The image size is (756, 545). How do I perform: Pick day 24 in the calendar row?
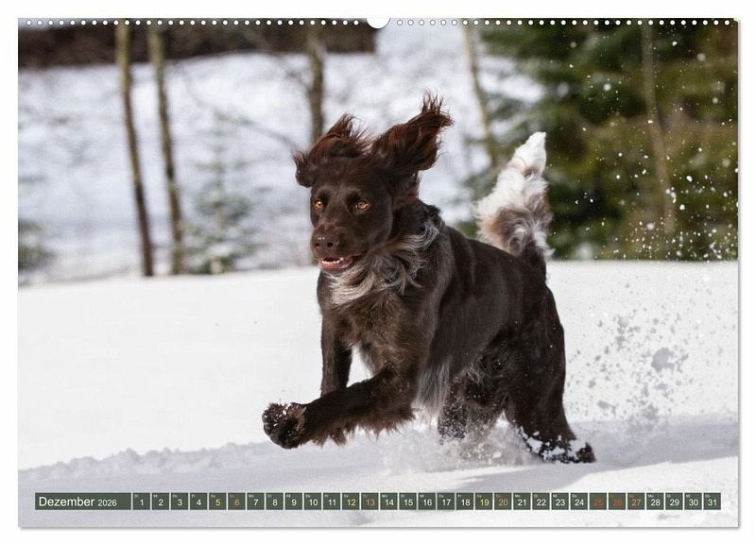[x=578, y=502]
